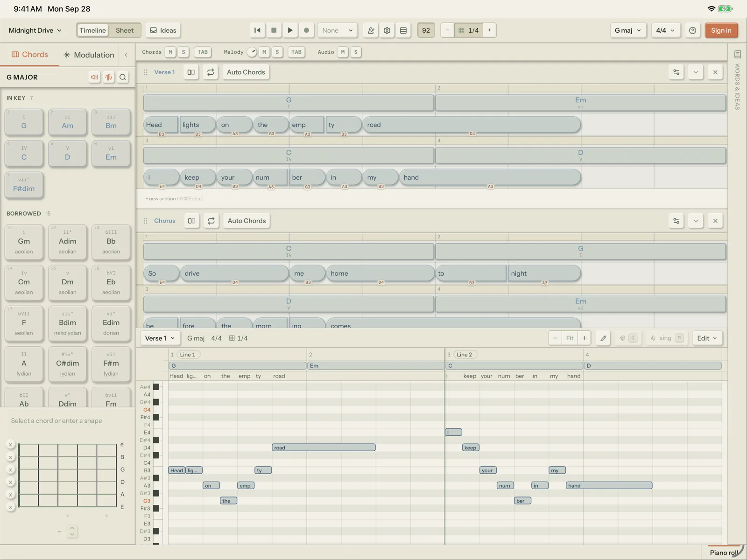Screen dimensions: 747x560
Task: Toggle TAB view for the Chords track
Action: [203, 52]
